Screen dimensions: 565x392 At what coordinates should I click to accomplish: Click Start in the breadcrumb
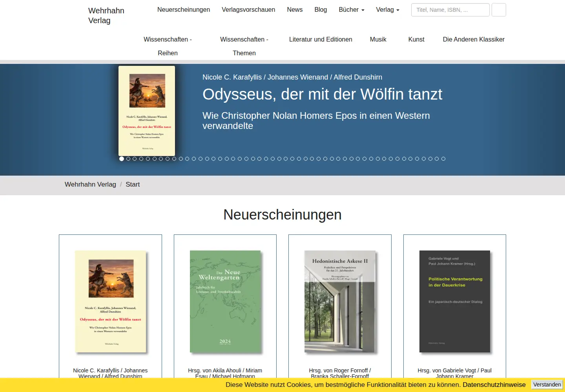133,184
